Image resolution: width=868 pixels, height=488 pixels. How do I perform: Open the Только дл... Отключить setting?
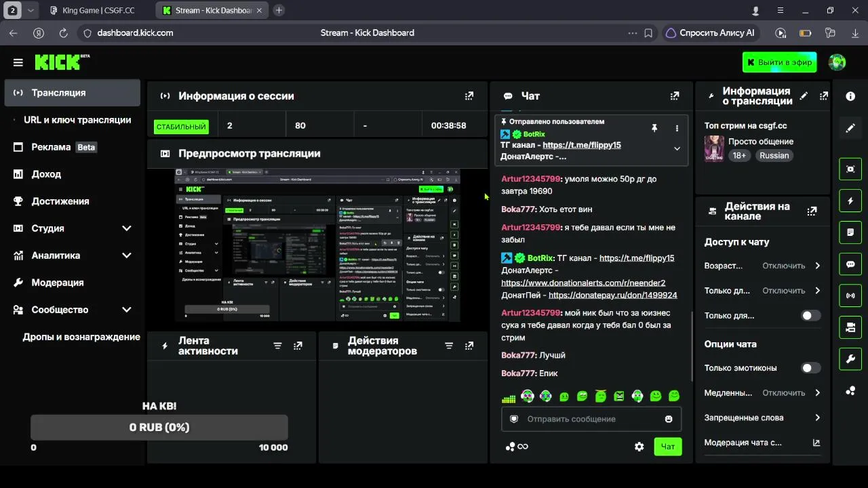click(x=763, y=291)
